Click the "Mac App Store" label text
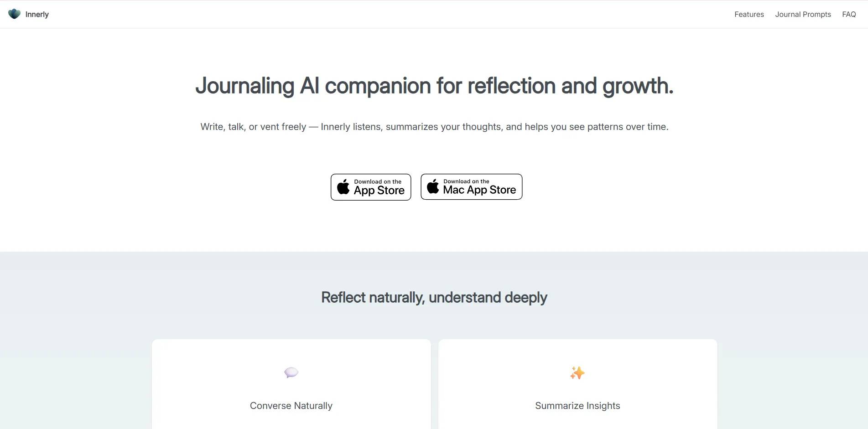This screenshot has height=429, width=868. [x=479, y=190]
